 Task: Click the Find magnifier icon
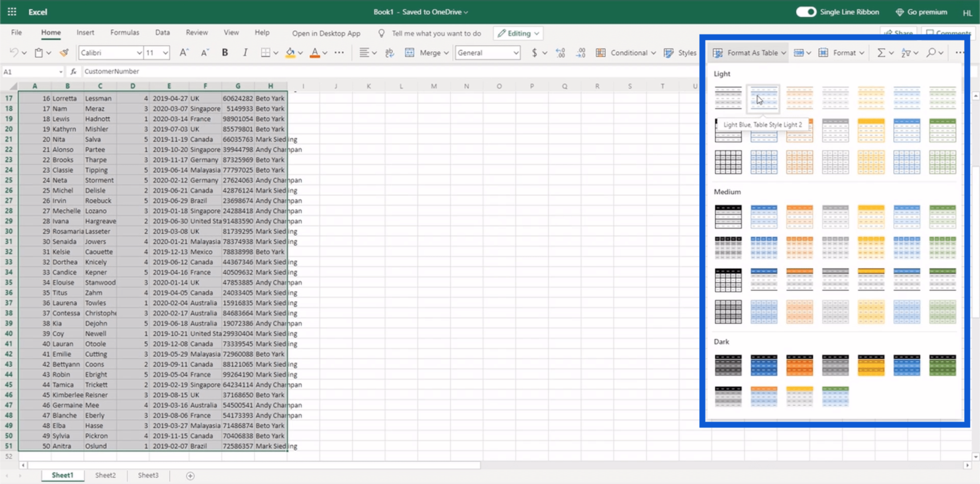931,52
